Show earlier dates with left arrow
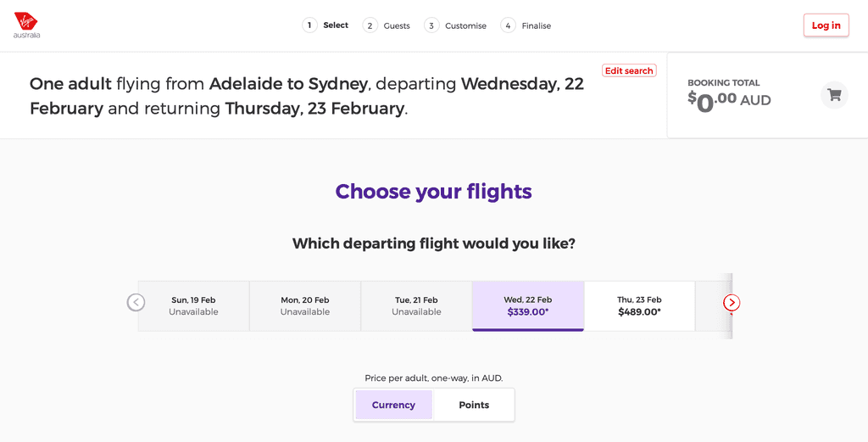 point(136,303)
